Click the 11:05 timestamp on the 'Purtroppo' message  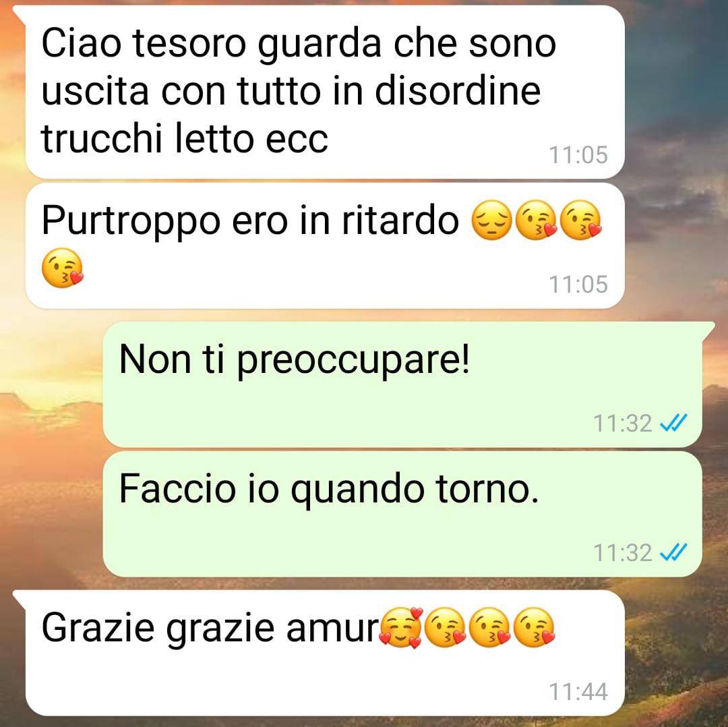pyautogui.click(x=578, y=285)
